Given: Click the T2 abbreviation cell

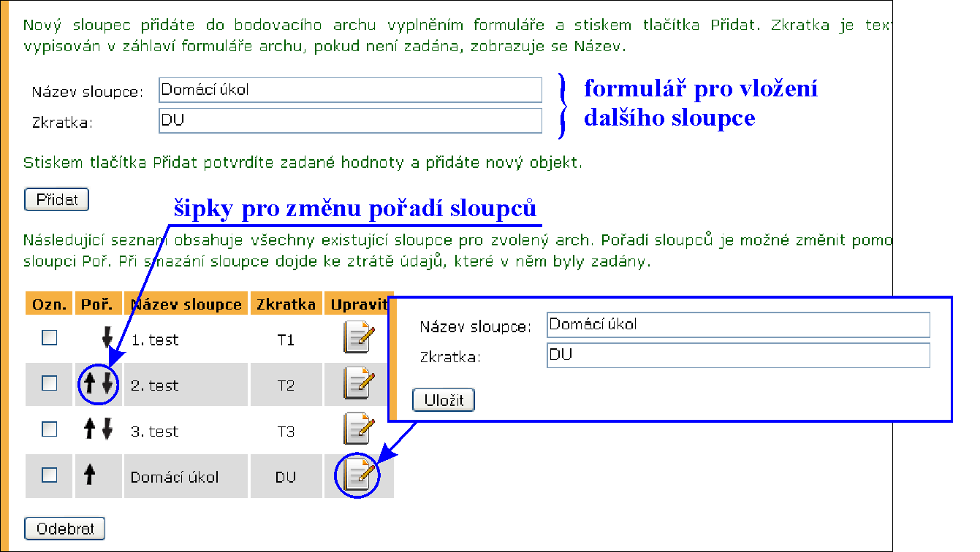Looking at the screenshot, I should pyautogui.click(x=286, y=385).
